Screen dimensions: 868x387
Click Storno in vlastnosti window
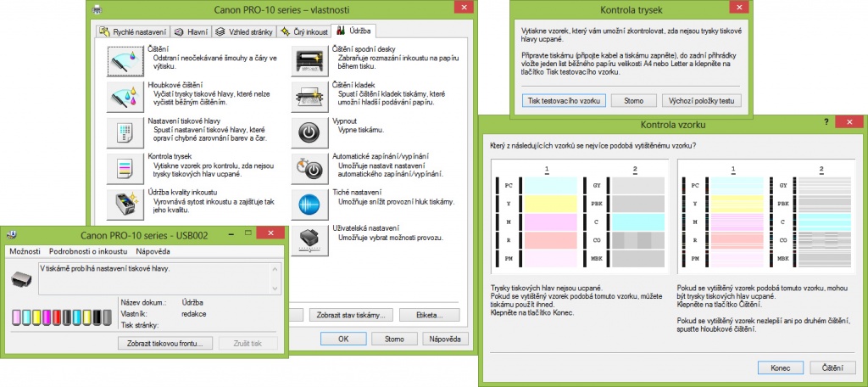[x=394, y=339]
